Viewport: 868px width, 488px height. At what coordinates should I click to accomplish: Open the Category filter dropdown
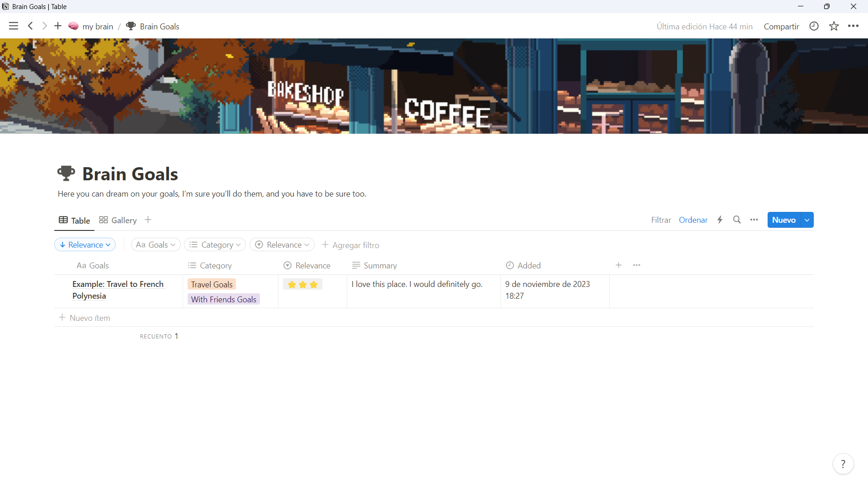(215, 245)
